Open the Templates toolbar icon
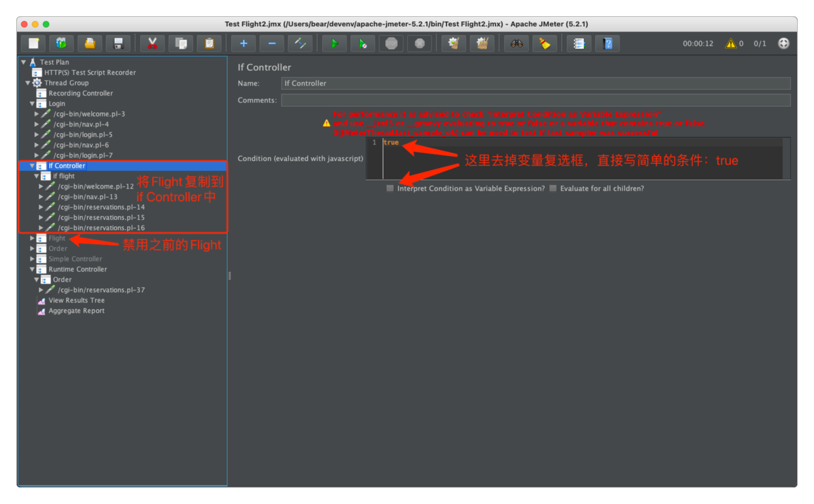This screenshot has width=814, height=504. (x=61, y=44)
